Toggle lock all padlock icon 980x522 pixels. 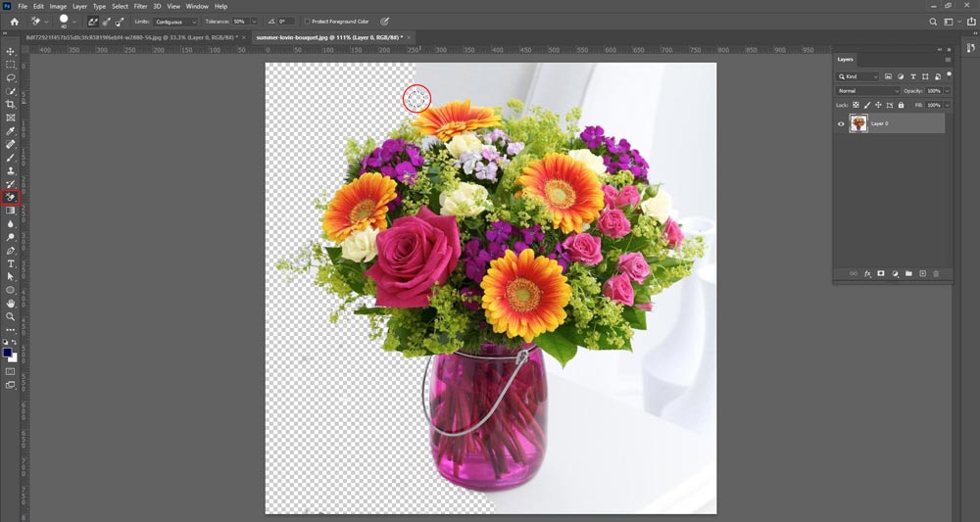pos(901,105)
